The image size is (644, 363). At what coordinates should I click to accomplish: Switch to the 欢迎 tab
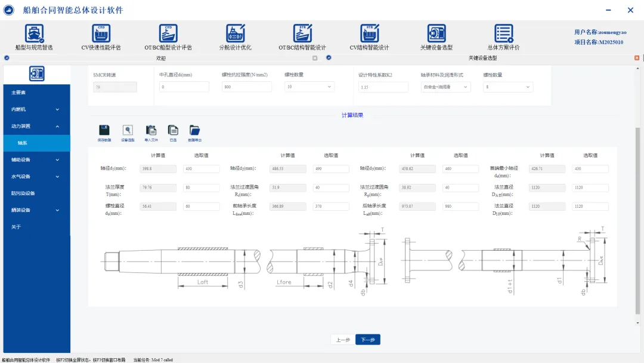pos(160,59)
